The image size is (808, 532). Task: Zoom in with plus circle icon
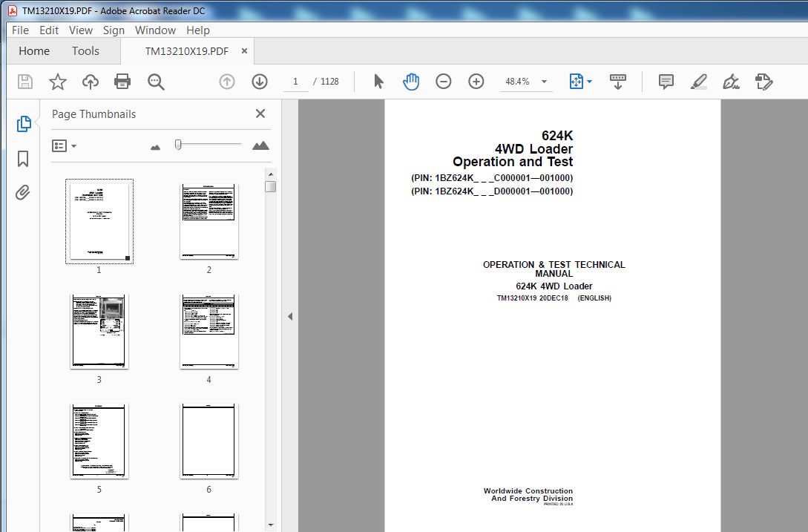(476, 82)
